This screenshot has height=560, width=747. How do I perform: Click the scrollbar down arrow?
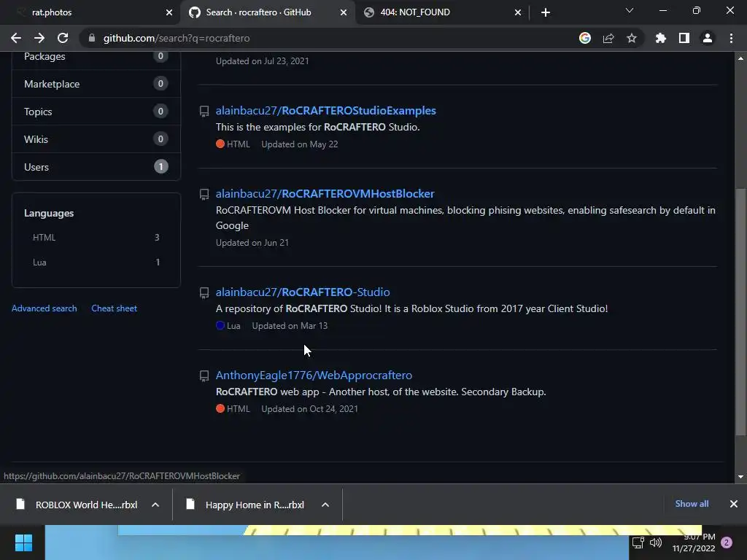coord(740,477)
